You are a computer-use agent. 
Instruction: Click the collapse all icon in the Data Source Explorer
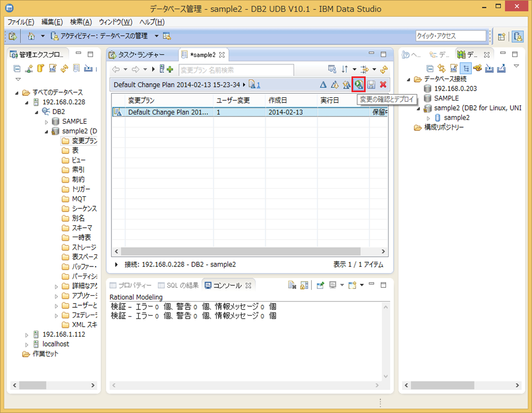(x=429, y=69)
